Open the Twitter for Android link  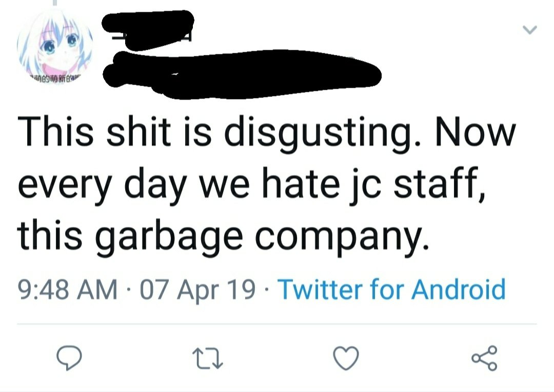pyautogui.click(x=391, y=290)
